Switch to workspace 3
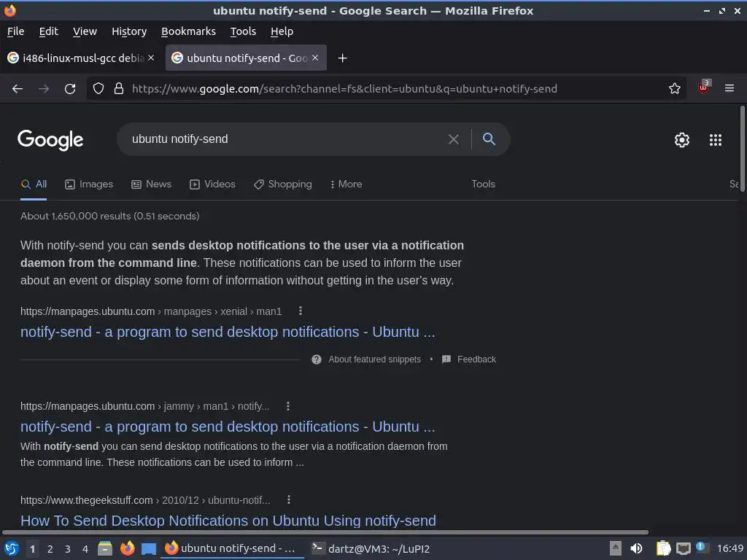The image size is (747, 560). [67, 549]
